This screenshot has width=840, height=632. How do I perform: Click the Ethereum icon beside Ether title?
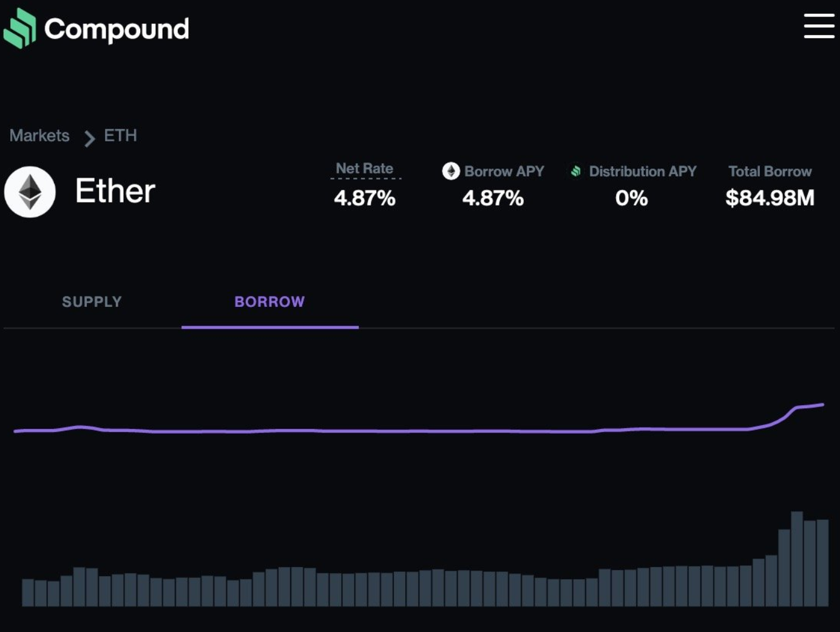pos(29,191)
